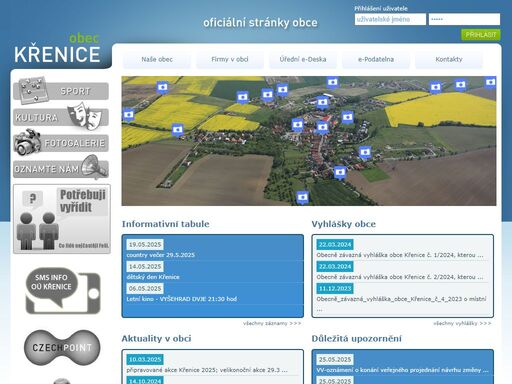Focus the uživatelské jméno field
The image size is (512, 384).
click(x=390, y=19)
